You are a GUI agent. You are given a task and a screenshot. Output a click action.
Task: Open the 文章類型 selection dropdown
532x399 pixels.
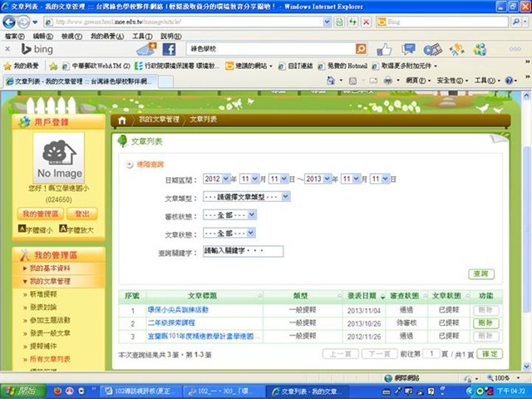click(x=246, y=197)
